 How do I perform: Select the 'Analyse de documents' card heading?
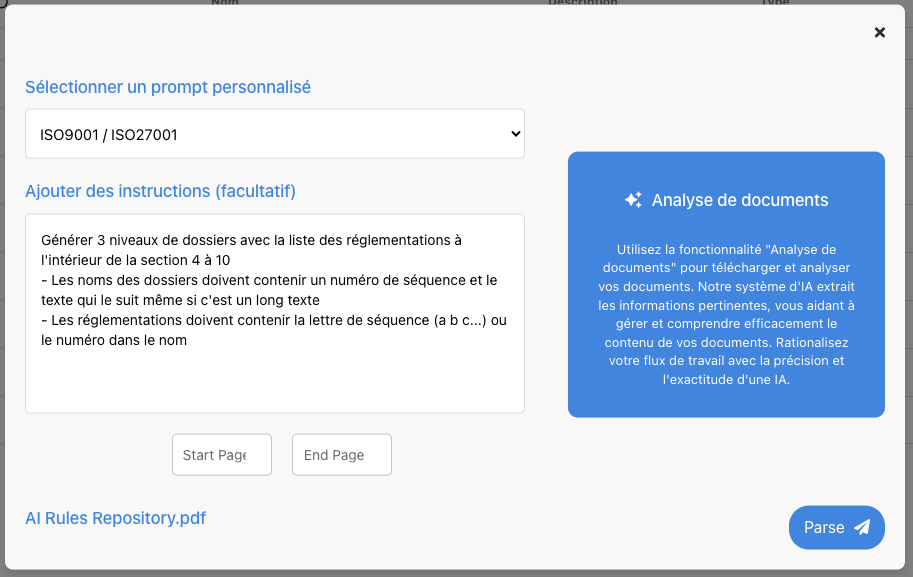(x=740, y=200)
